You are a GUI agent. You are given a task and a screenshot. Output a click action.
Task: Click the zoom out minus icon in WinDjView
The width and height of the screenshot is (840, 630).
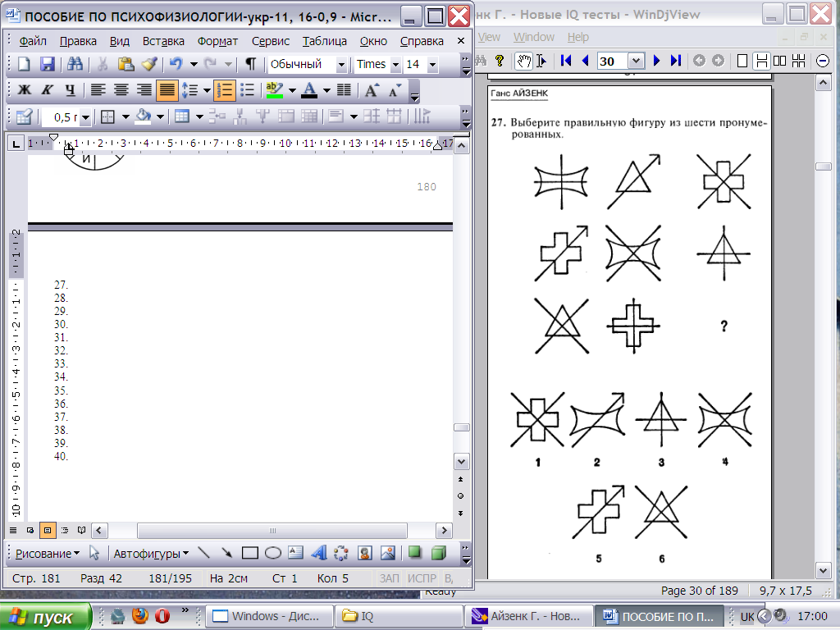coord(823,61)
